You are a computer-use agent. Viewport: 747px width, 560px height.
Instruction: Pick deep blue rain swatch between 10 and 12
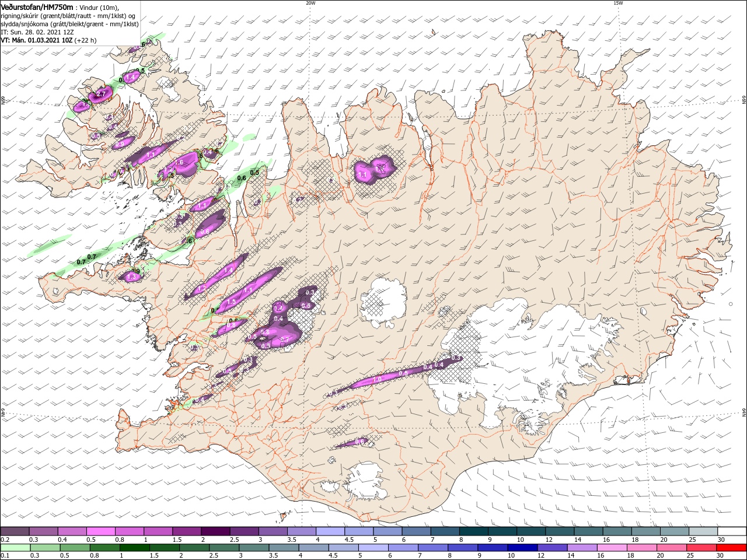click(523, 548)
